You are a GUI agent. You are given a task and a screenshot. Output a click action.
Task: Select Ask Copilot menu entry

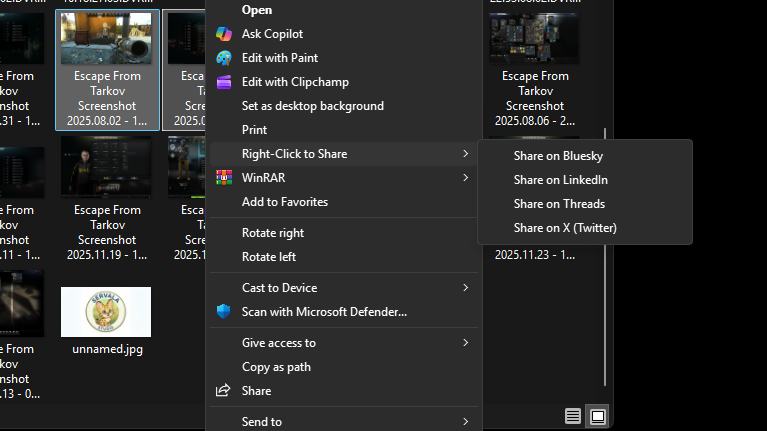[x=344, y=34]
